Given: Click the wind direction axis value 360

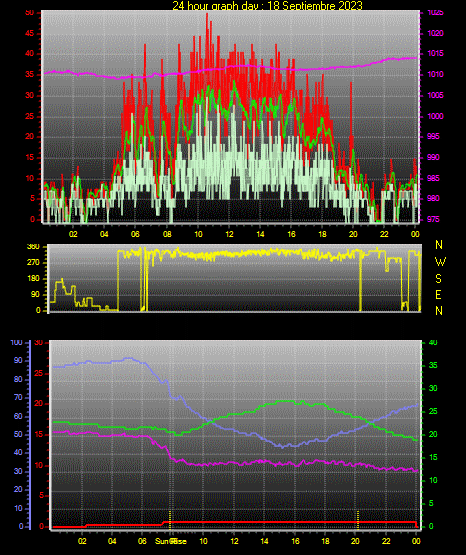Looking at the screenshot, I should tap(33, 247).
